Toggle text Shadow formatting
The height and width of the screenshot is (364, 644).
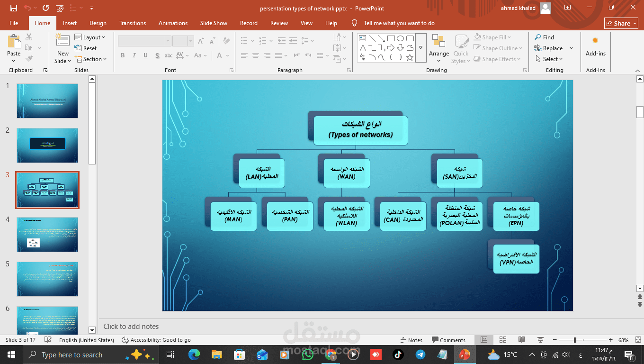(x=157, y=55)
